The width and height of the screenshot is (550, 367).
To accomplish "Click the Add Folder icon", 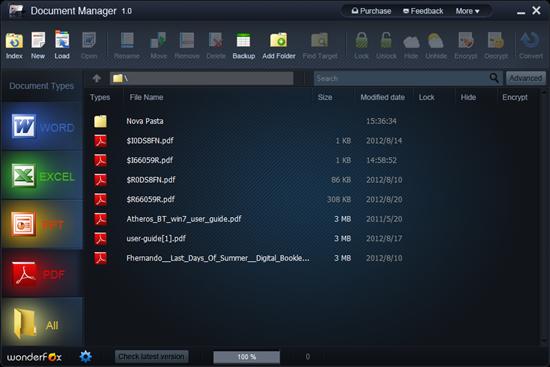I will 279,46.
